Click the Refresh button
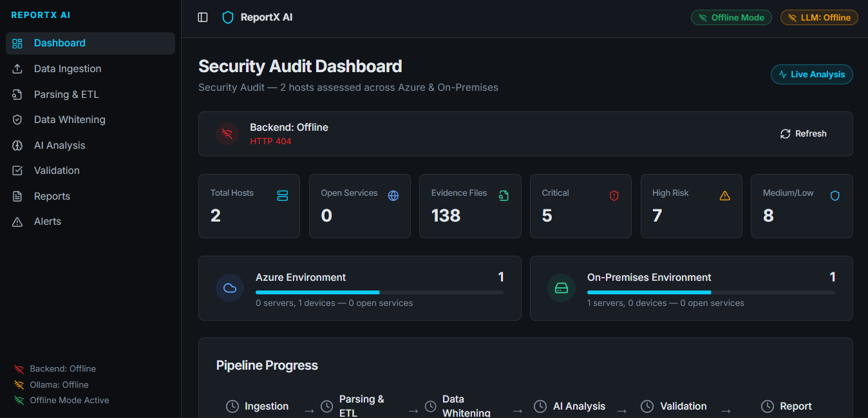Image resolution: width=868 pixels, height=418 pixels. 804,134
